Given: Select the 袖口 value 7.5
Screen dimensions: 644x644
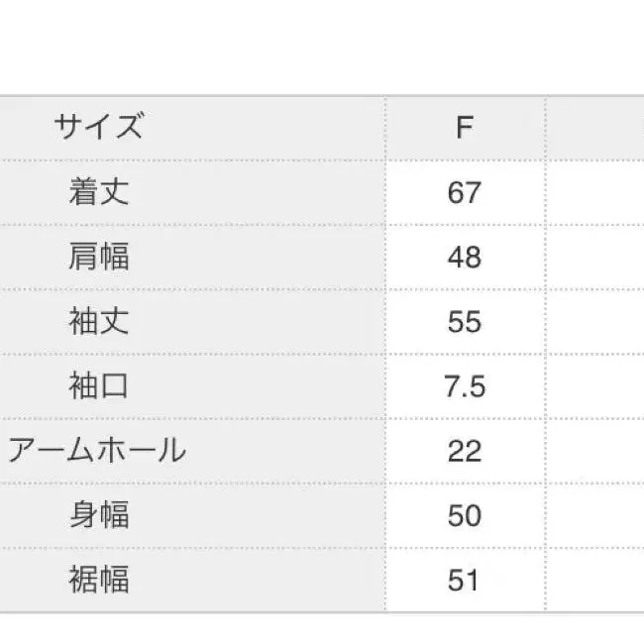Looking at the screenshot, I should (x=464, y=386).
